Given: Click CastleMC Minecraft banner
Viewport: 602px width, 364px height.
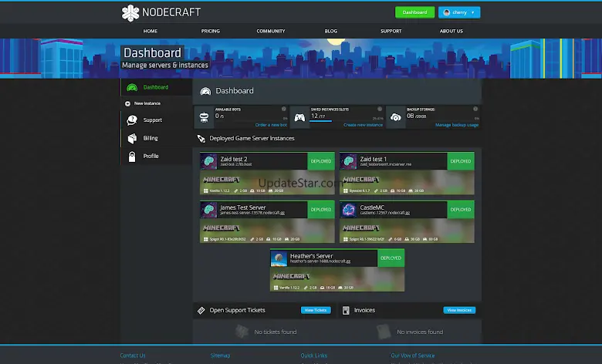Looking at the screenshot, I should (407, 231).
